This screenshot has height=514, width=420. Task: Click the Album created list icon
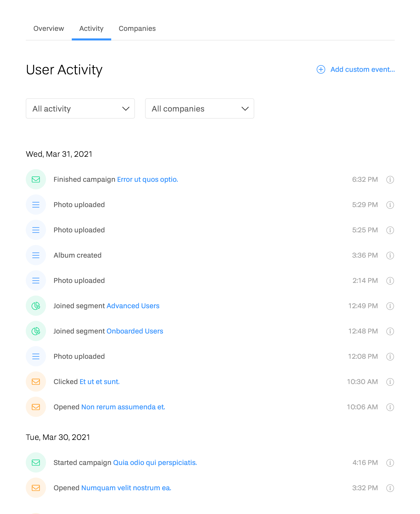pos(36,255)
